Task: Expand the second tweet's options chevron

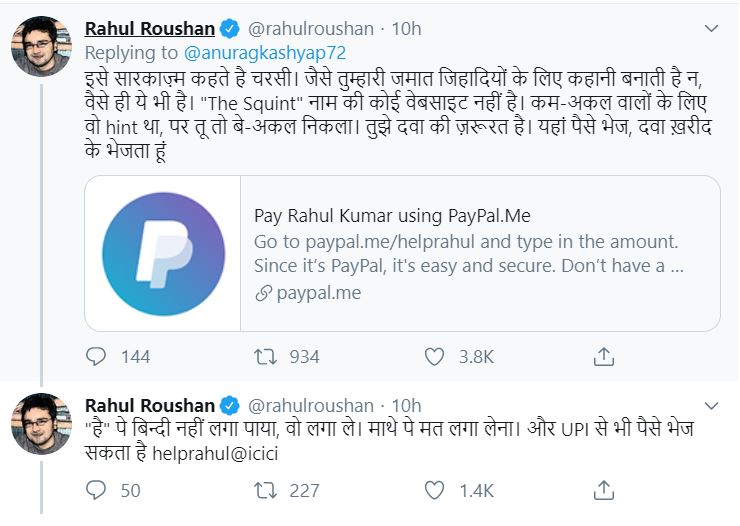Action: [712, 405]
